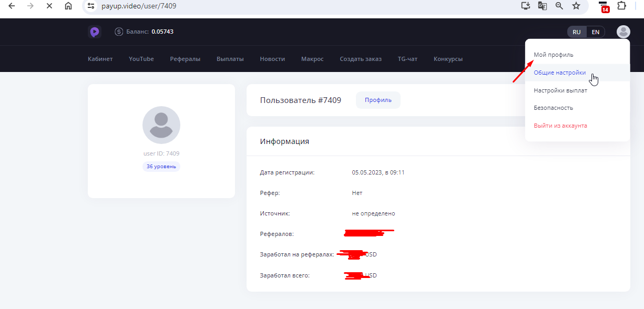This screenshot has height=309, width=644.
Task: Open the translate page icon
Action: [542, 6]
